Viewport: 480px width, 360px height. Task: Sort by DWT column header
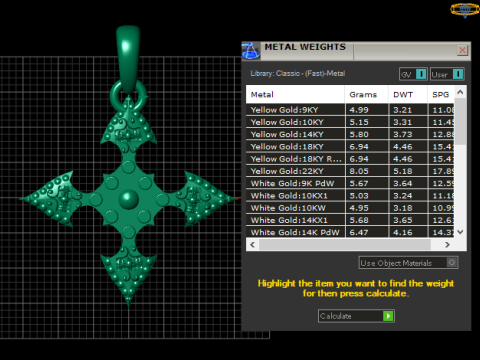click(x=408, y=95)
